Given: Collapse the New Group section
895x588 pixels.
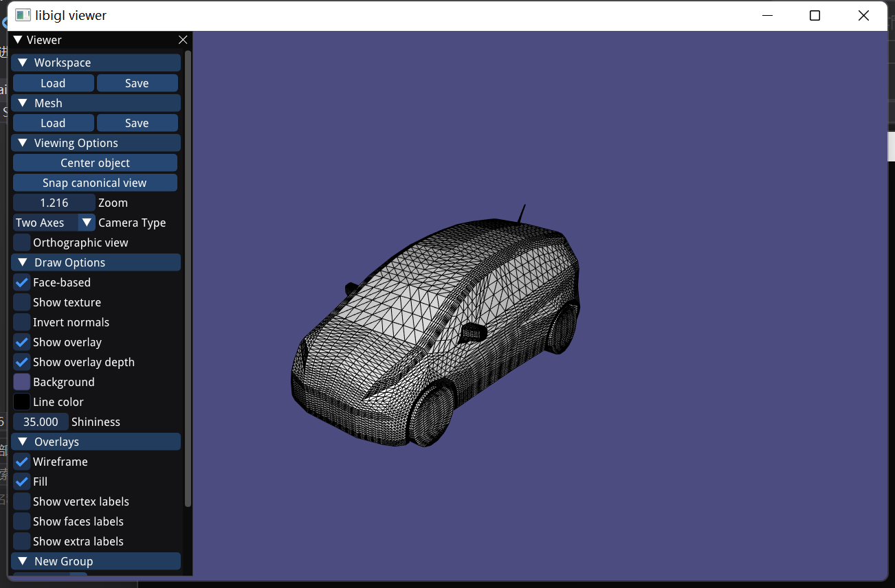Looking at the screenshot, I should (x=23, y=561).
